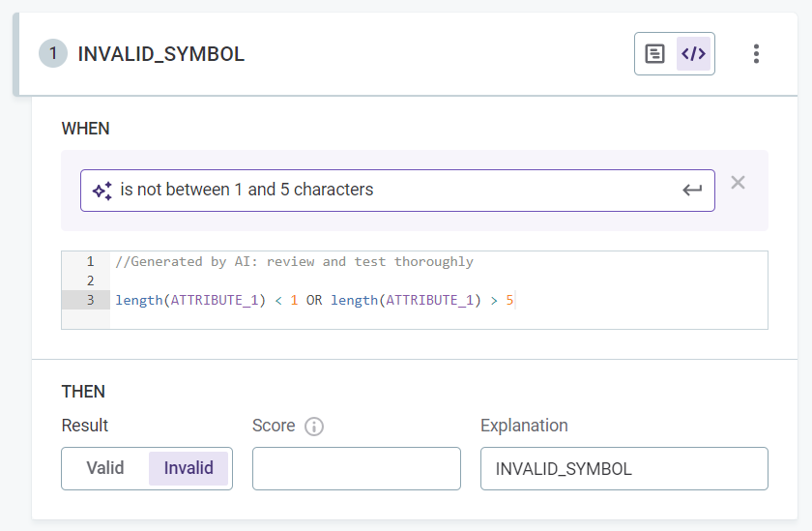This screenshot has width=812, height=531.
Task: Switch to the form view icon
Action: coord(655,54)
